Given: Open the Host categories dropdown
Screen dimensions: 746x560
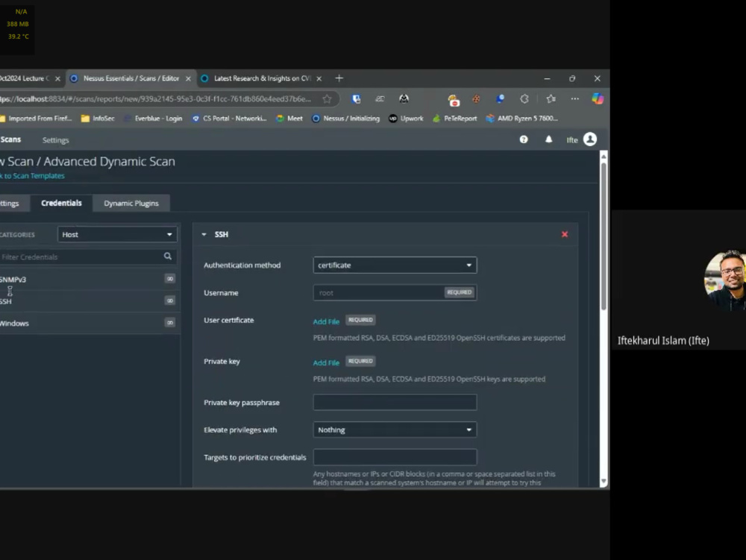Looking at the screenshot, I should coord(117,234).
